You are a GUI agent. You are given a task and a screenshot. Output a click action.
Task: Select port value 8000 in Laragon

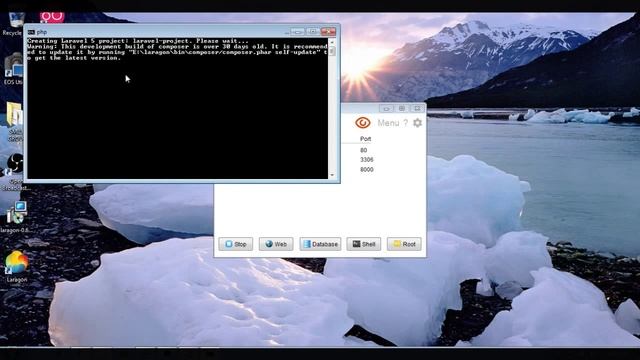(367, 169)
